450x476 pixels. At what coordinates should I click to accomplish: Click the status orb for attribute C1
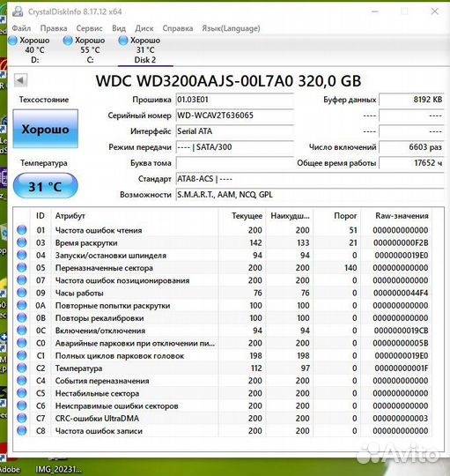pos(22,355)
